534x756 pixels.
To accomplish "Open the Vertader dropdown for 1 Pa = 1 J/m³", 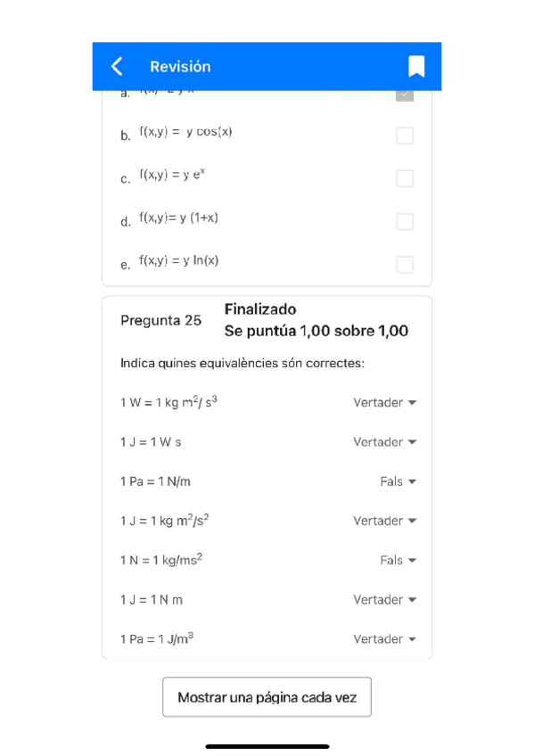I will [384, 639].
